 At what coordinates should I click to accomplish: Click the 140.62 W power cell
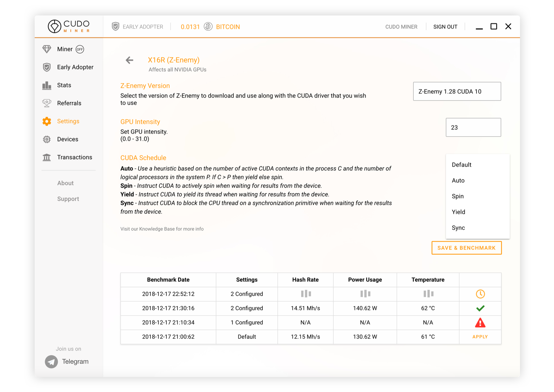(365, 308)
